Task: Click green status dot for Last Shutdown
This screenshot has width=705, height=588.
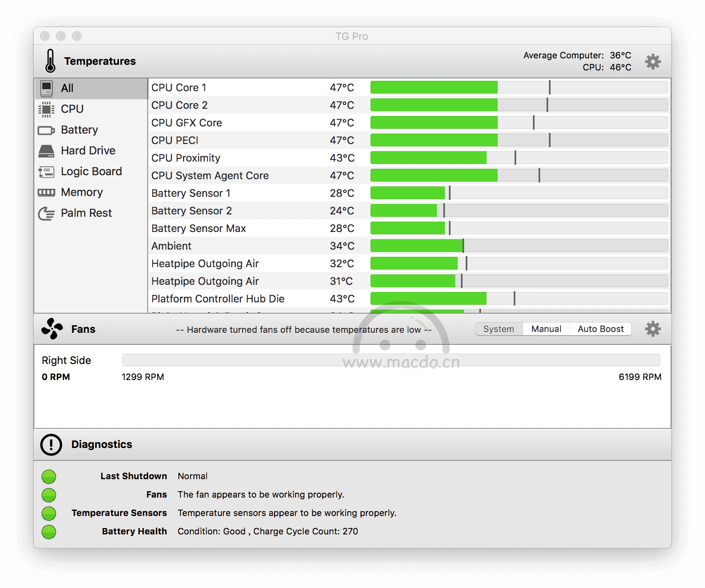Action: click(x=49, y=476)
